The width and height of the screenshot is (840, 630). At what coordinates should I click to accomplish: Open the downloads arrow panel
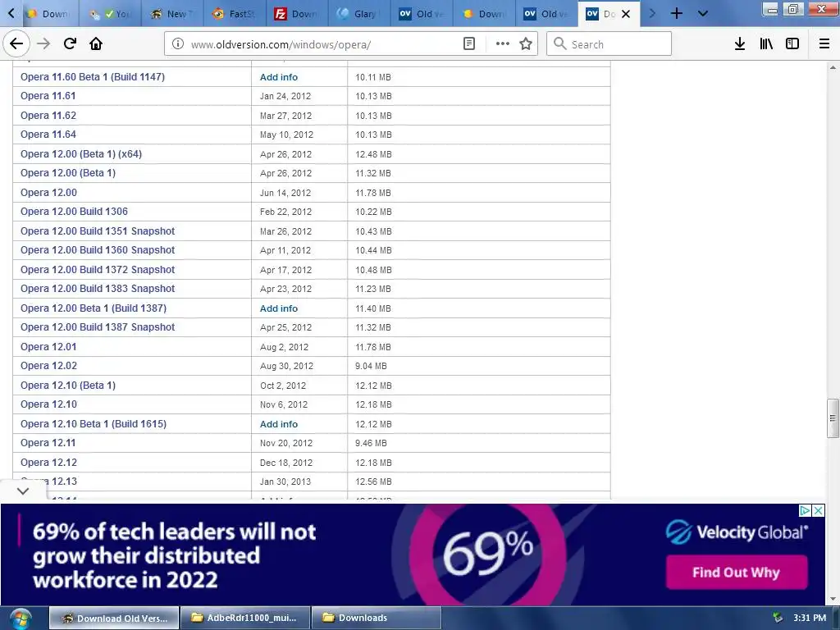[x=739, y=44]
